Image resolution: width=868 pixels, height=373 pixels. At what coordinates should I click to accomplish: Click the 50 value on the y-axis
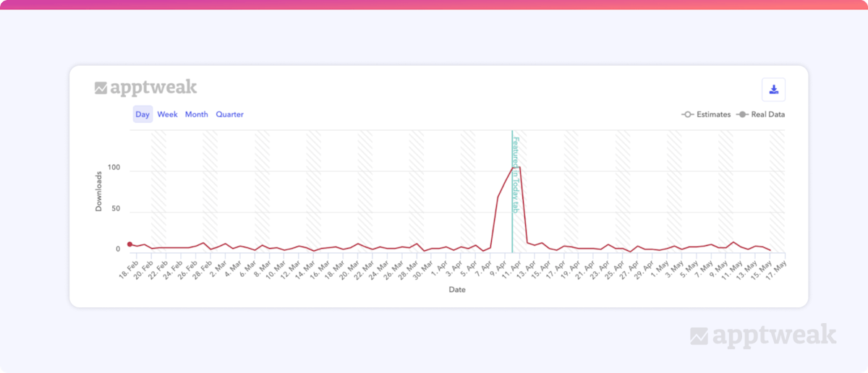[x=114, y=209]
